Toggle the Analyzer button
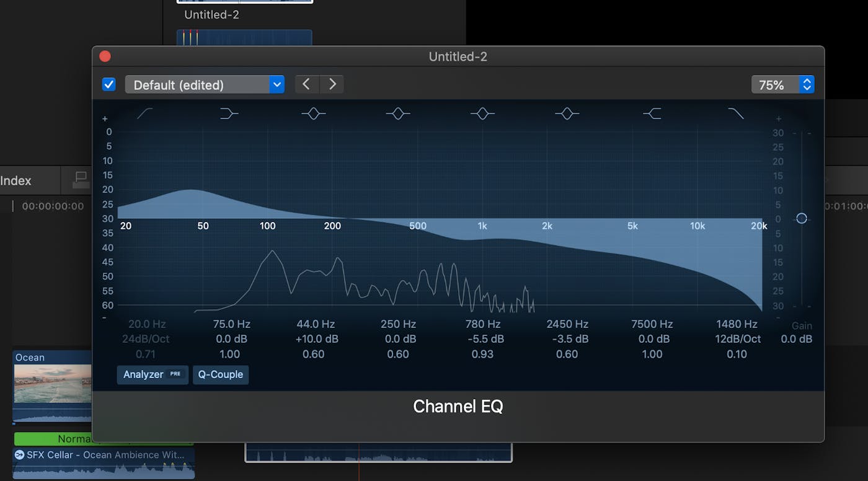Screen dimensions: 868x481 tap(153, 374)
